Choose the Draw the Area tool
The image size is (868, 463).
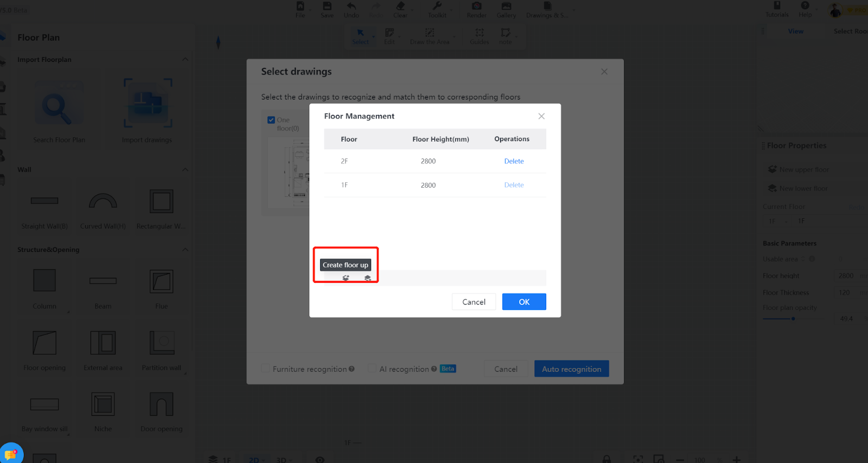coord(430,33)
